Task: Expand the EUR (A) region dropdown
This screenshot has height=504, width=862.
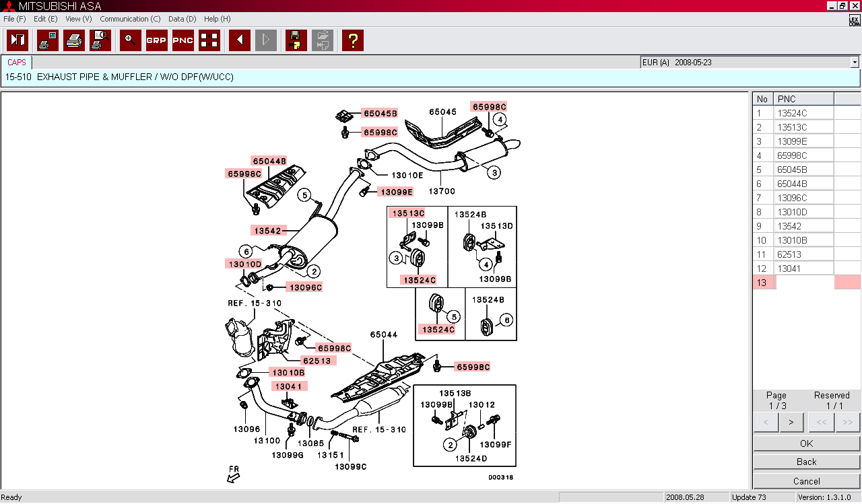Action: (855, 62)
